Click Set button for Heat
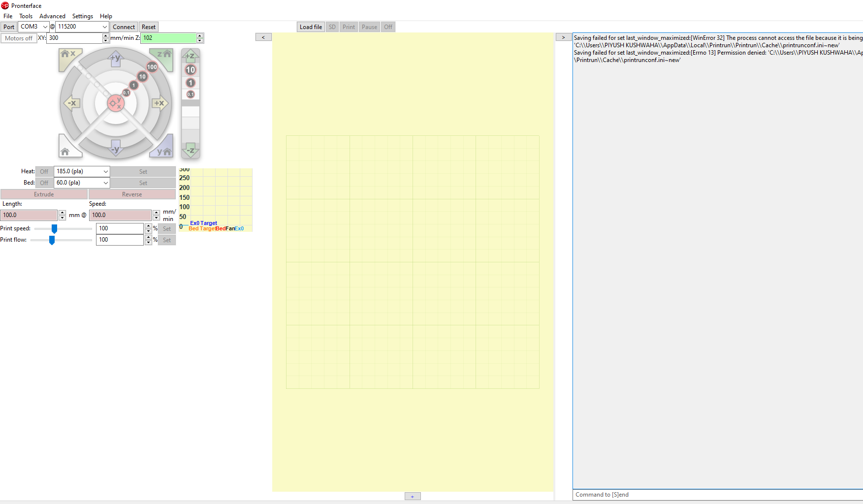Screen dimensions: 863x504 (143, 171)
